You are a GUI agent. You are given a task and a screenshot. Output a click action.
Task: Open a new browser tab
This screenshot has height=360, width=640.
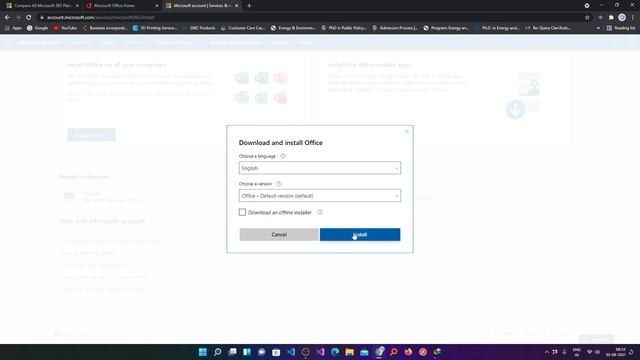[249, 6]
